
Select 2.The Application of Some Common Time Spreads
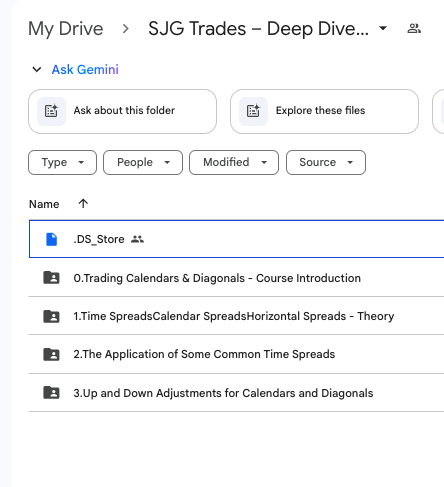[x=236, y=354]
